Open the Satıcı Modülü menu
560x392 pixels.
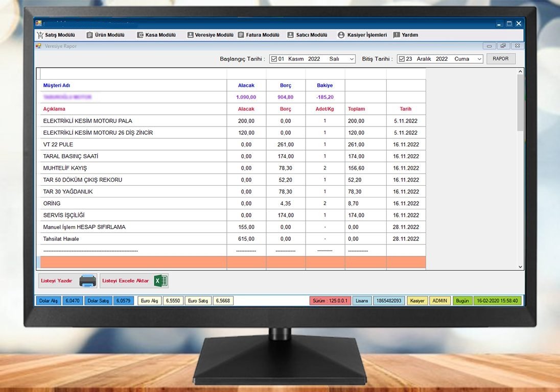pyautogui.click(x=307, y=35)
